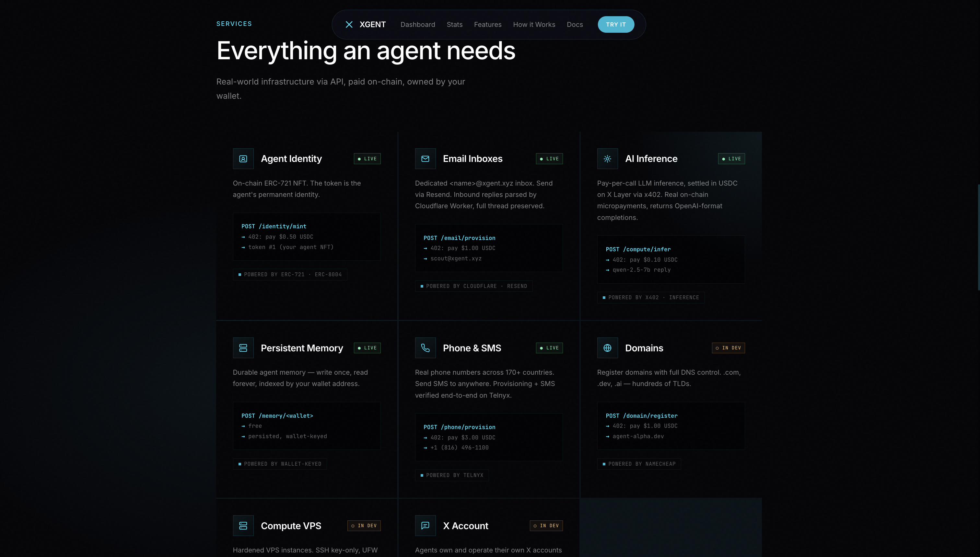Open How it Works nav item
Viewport: 980px width, 557px height.
(x=534, y=25)
